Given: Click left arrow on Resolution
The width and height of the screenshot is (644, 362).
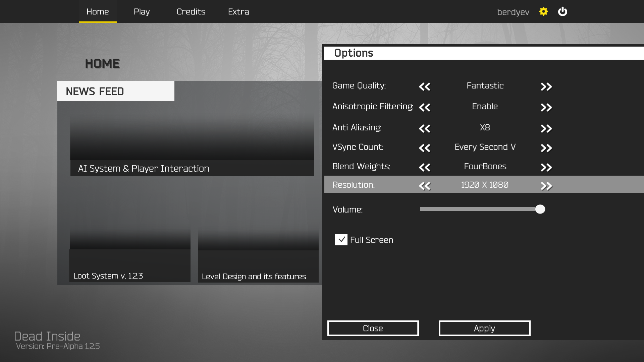Looking at the screenshot, I should (x=425, y=185).
